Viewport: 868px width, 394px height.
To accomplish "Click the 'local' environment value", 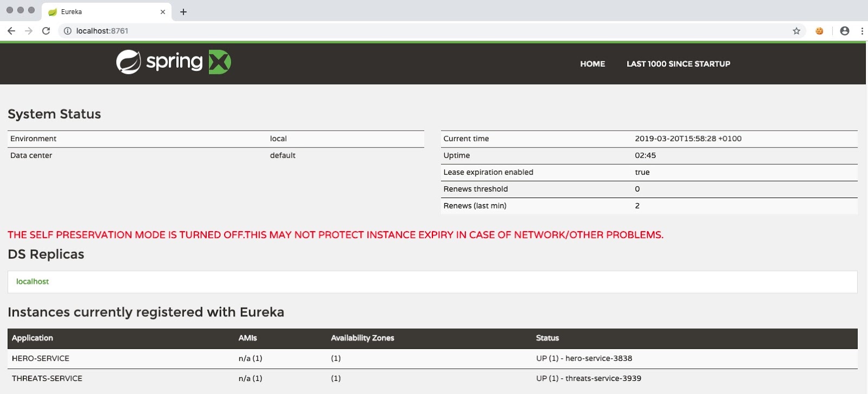I will click(x=278, y=139).
